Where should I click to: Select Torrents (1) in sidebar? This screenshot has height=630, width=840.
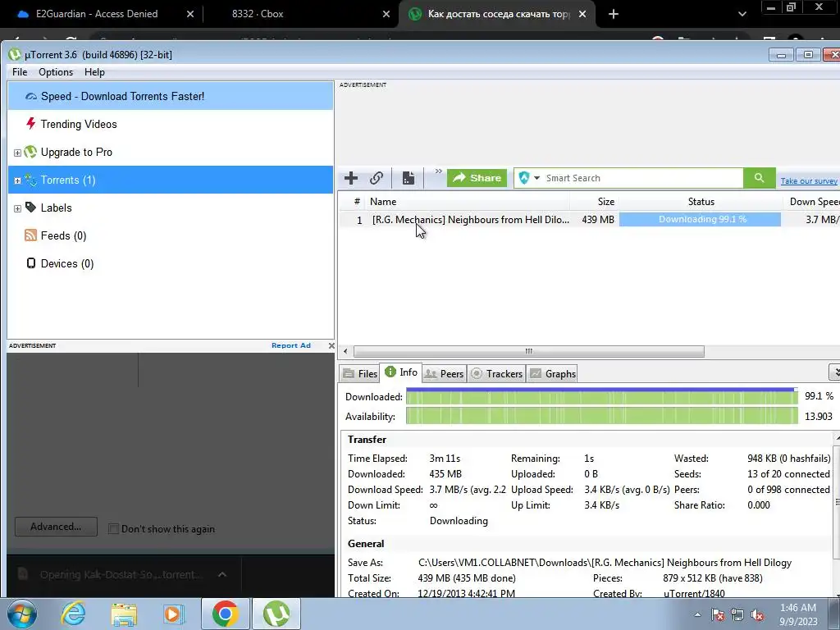(x=171, y=180)
